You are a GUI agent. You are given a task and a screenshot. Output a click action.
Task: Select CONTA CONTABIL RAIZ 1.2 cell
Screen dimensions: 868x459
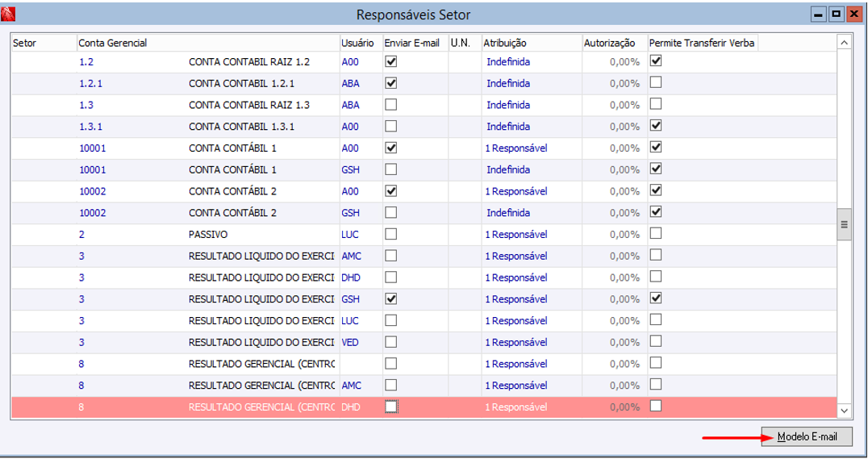pos(249,62)
